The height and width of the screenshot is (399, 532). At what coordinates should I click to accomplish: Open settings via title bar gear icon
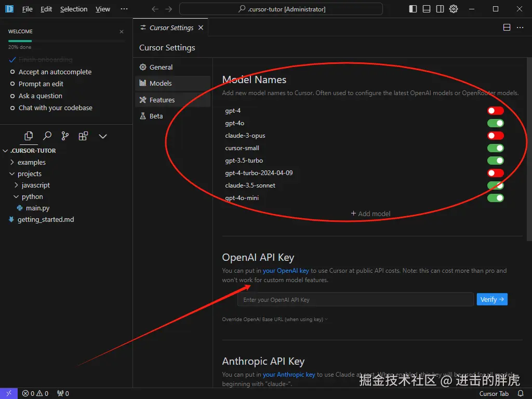pyautogui.click(x=454, y=9)
